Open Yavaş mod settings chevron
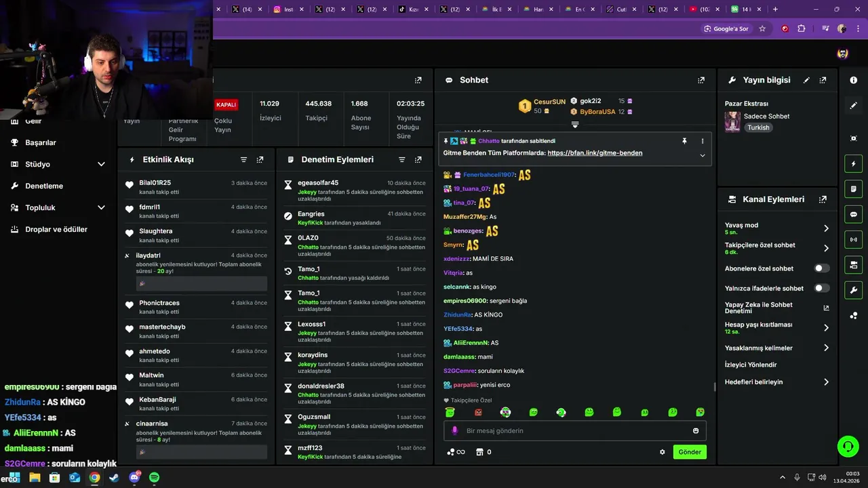The image size is (868, 488). [826, 228]
